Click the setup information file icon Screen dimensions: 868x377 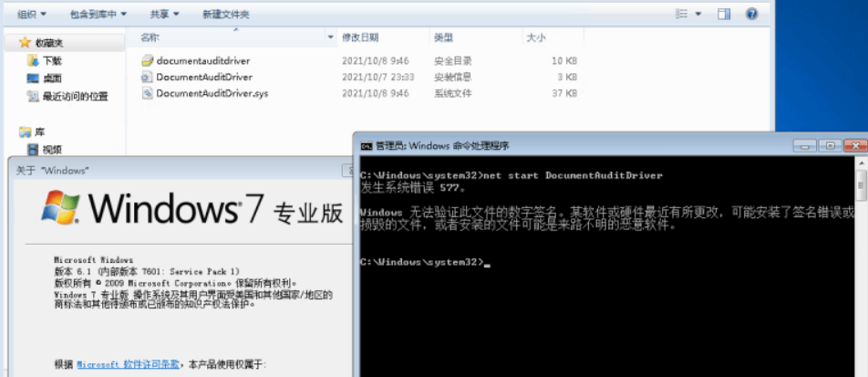tap(147, 77)
